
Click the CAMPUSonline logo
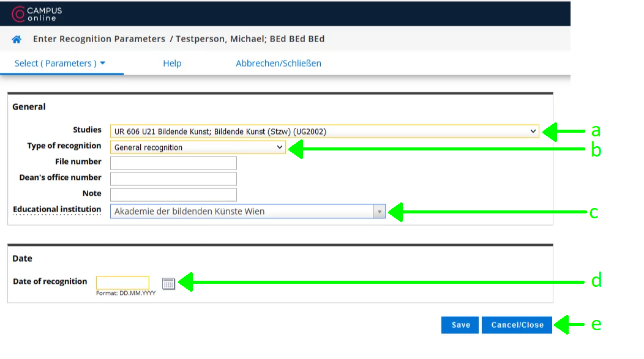(x=37, y=14)
